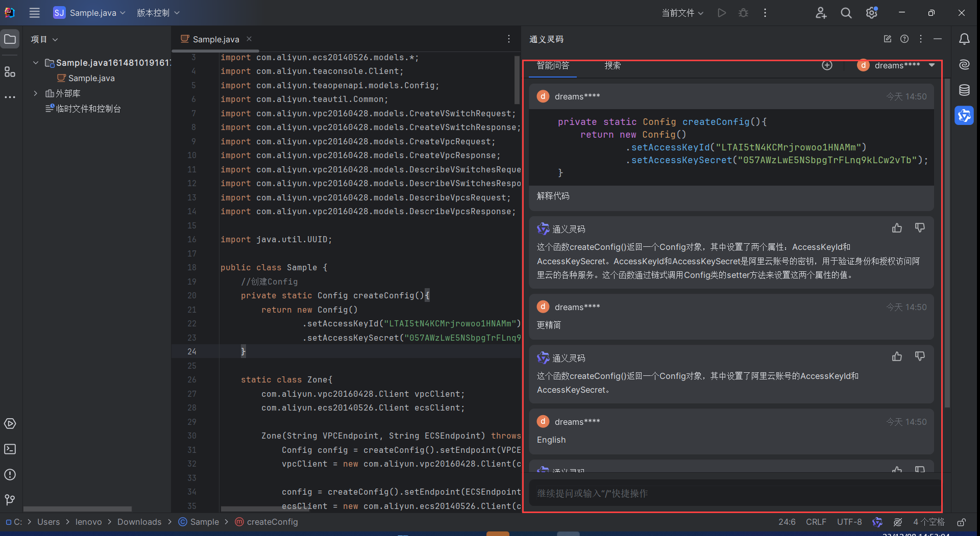Image resolution: width=980 pixels, height=536 pixels.
Task: Open Tongyi Lingma panel options menu
Action: tap(921, 39)
